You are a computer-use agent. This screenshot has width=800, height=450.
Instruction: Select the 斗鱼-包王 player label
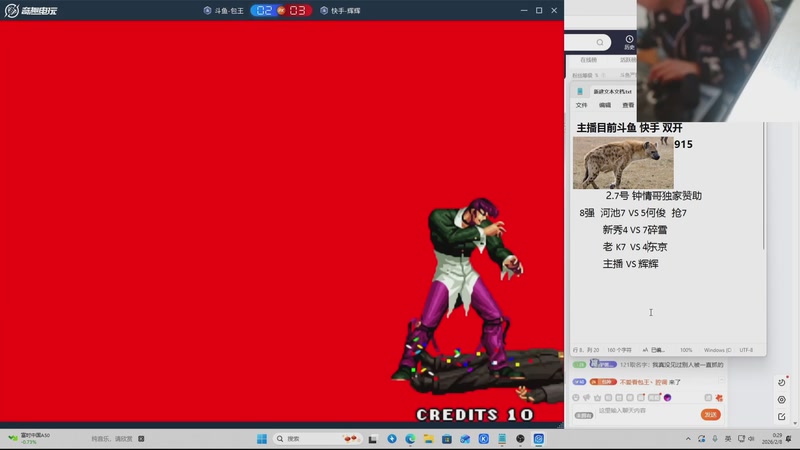[223, 11]
